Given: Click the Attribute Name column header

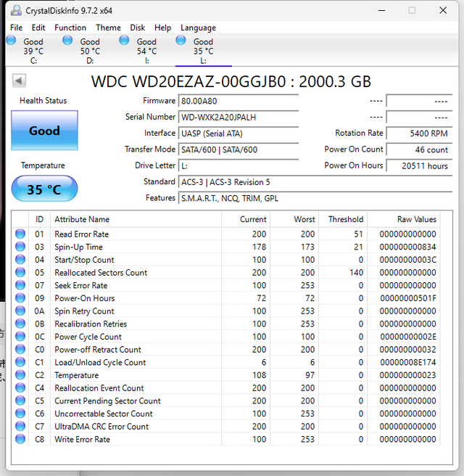Looking at the screenshot, I should tap(136, 219).
